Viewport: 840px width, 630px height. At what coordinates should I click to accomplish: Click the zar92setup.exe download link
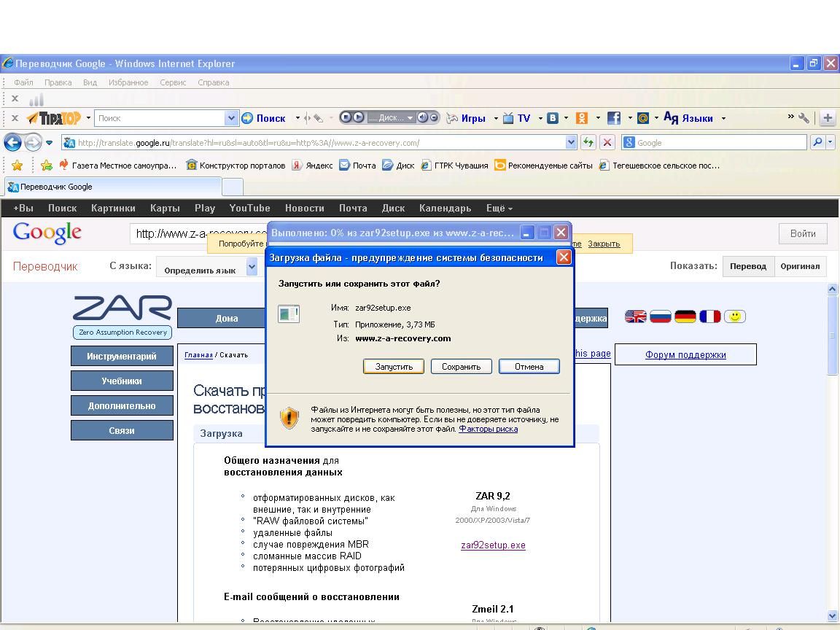[493, 545]
